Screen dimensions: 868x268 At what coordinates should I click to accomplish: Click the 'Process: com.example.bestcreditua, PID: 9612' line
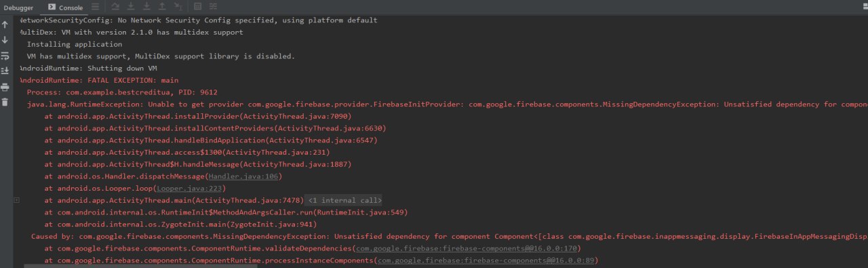tap(122, 92)
